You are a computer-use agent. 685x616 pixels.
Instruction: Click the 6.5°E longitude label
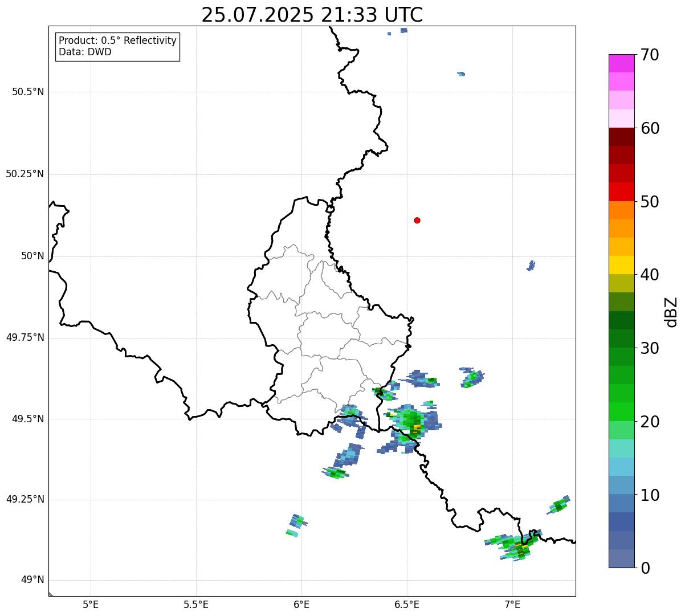pyautogui.click(x=407, y=604)
